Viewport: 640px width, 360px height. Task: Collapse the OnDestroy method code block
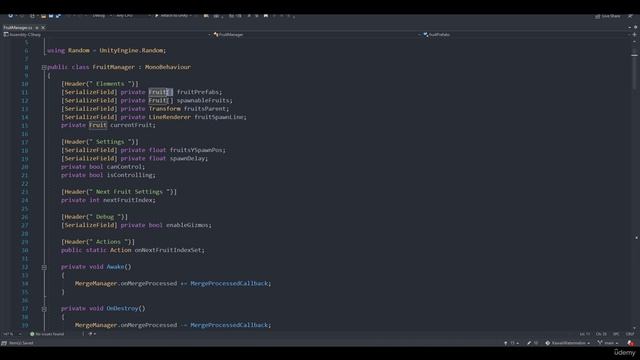[x=44, y=309]
